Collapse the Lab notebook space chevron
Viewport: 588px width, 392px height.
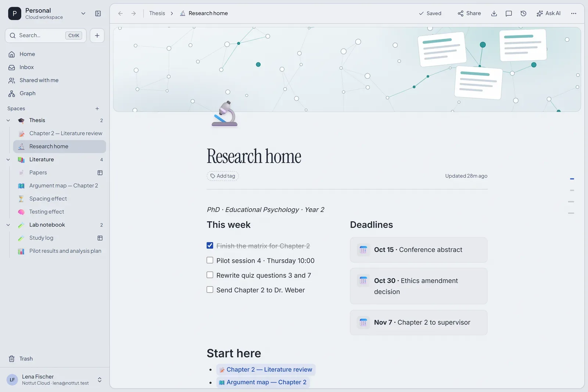(8, 225)
